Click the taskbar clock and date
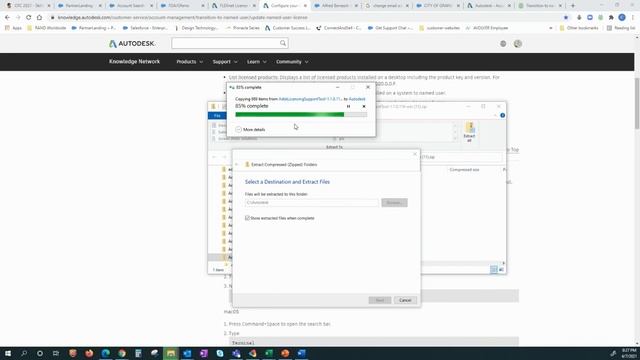Screen dimensions: 640x360 coord(629,353)
